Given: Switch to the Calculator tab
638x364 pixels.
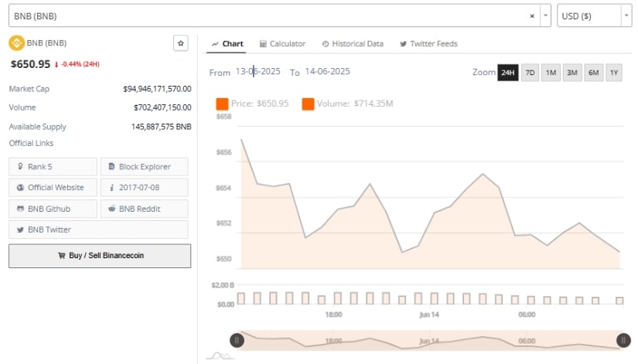Looking at the screenshot, I should tap(282, 44).
